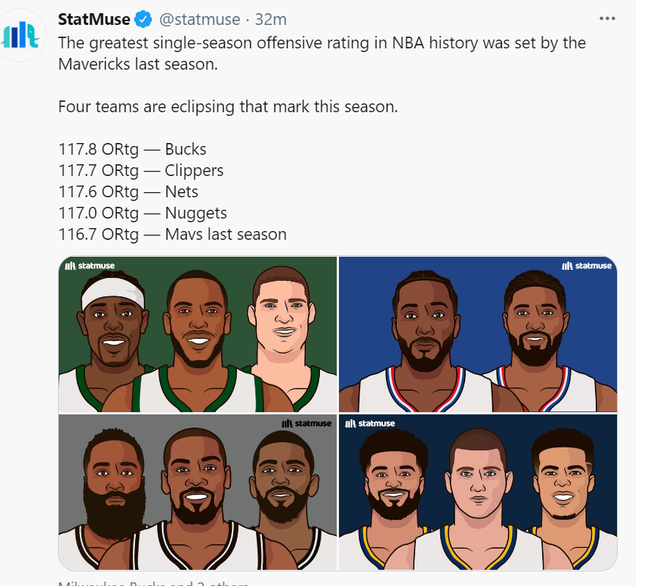
Task: Open the gray-background bottom-left image
Action: (198, 492)
